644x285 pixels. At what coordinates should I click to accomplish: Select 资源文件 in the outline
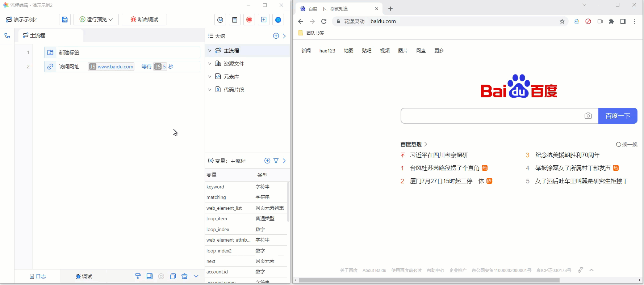click(234, 64)
